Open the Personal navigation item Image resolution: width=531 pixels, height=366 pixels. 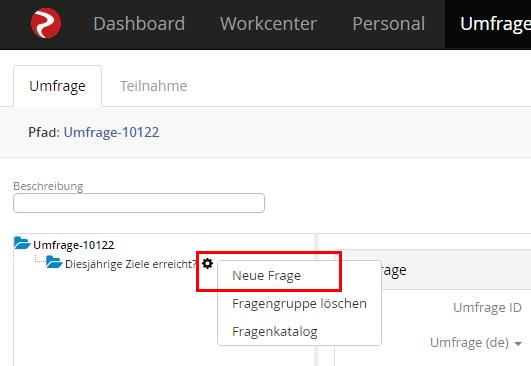coord(388,24)
